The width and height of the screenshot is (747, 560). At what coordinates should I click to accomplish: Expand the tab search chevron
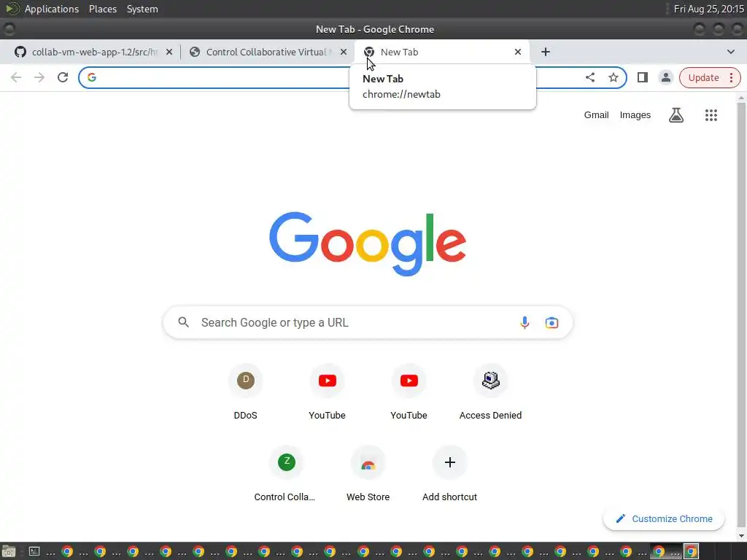click(x=730, y=52)
